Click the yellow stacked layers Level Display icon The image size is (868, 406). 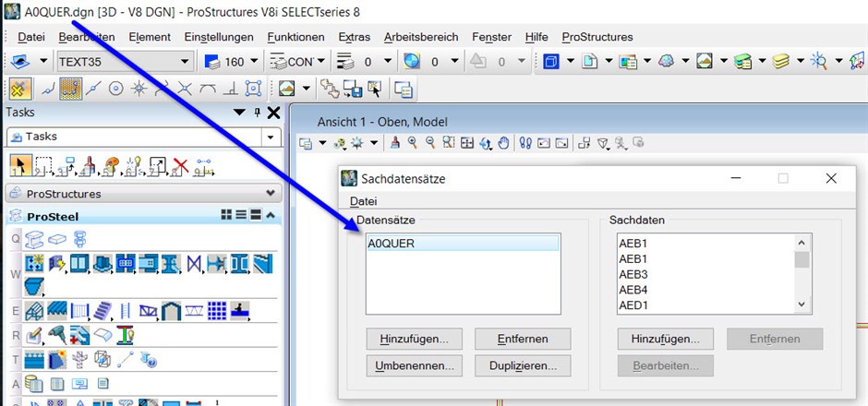(x=781, y=61)
